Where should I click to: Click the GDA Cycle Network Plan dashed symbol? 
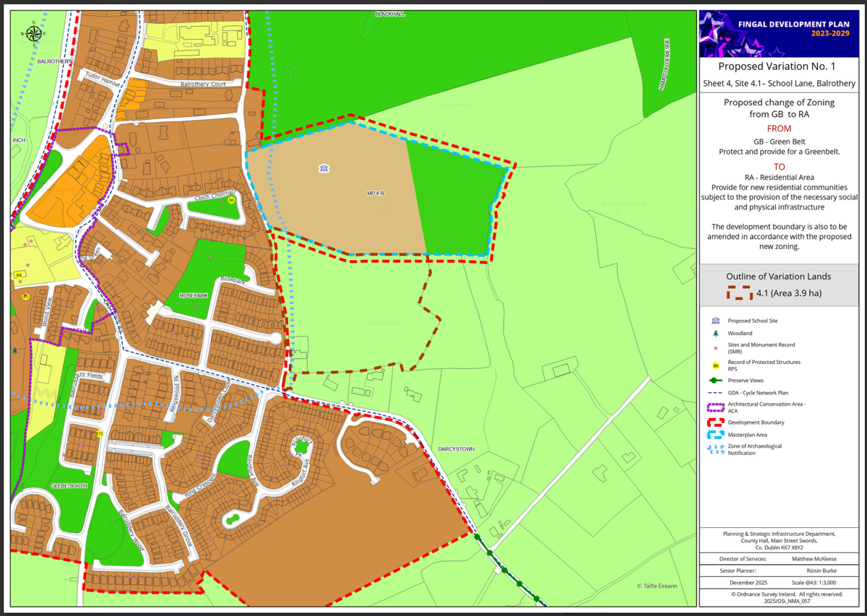point(715,393)
